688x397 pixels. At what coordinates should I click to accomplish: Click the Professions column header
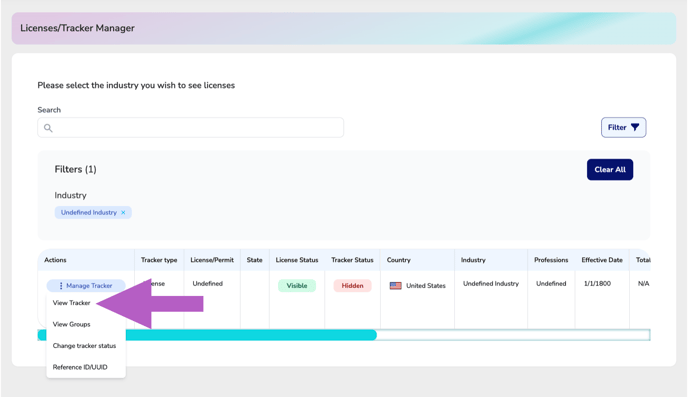[551, 260]
